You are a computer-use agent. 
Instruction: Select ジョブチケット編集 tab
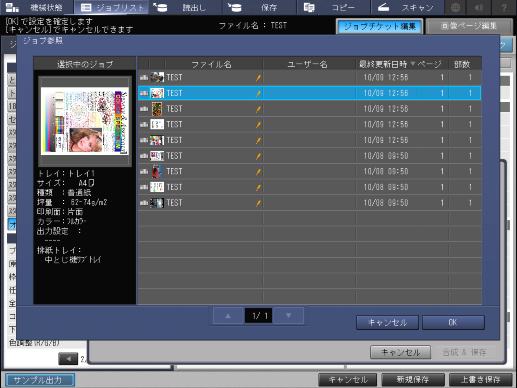click(x=380, y=26)
